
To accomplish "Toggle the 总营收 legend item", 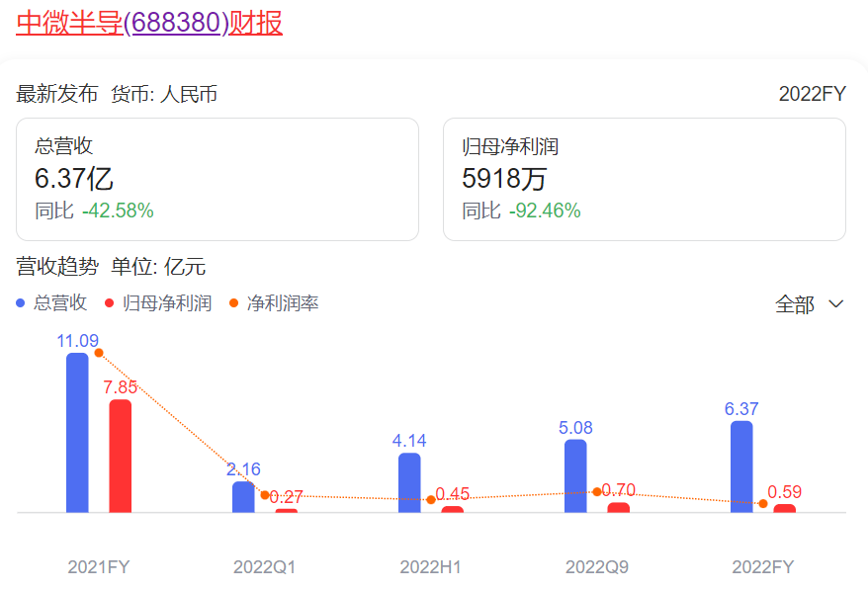I will (51, 303).
